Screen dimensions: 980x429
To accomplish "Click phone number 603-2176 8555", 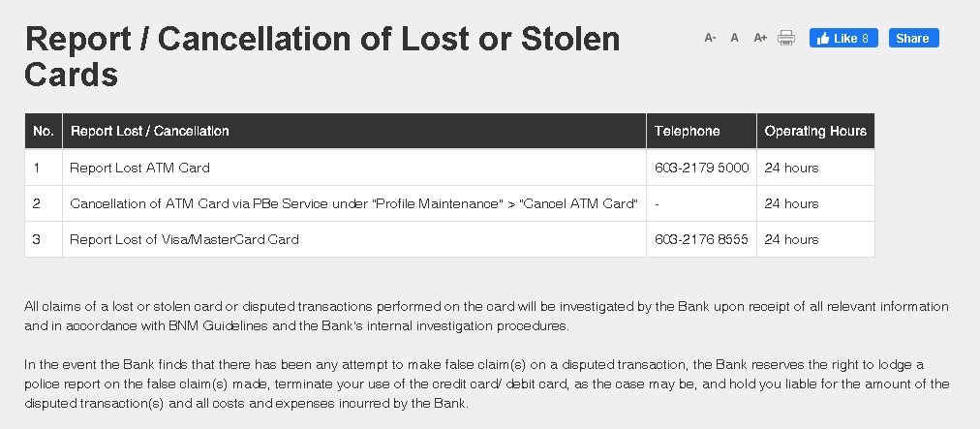I will 701,239.
